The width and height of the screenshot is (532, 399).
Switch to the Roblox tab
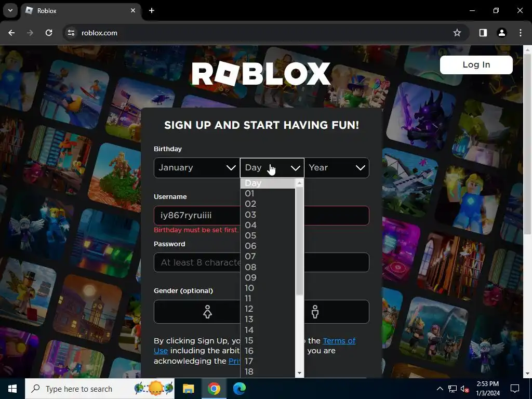tap(82, 10)
